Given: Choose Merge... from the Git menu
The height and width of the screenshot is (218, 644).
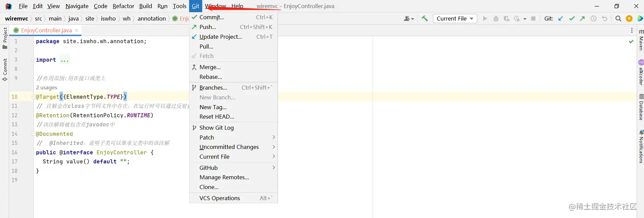Looking at the screenshot, I should 233,67.
